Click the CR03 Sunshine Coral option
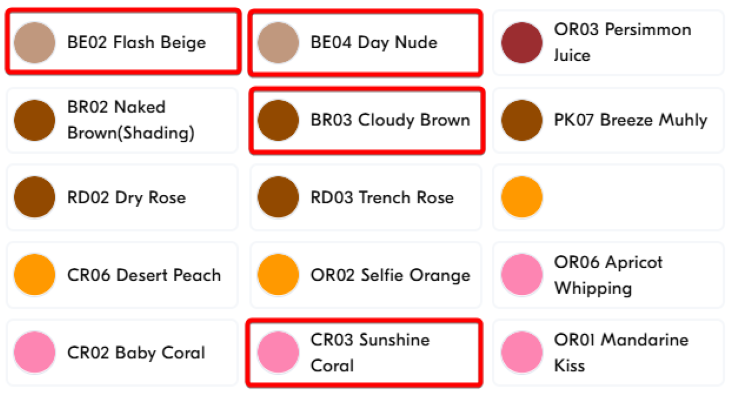750x394 pixels. [364, 353]
